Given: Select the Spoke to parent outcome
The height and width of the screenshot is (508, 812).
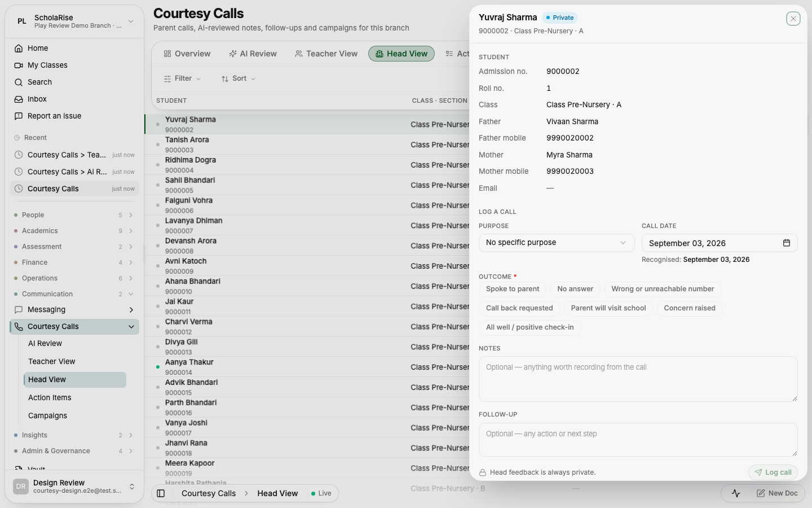Looking at the screenshot, I should pos(513,289).
